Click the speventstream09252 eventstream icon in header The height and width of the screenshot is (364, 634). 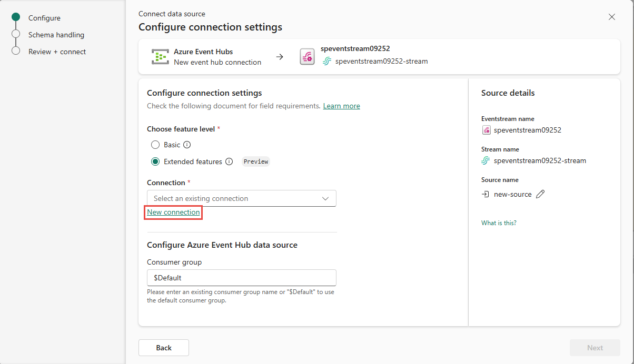point(307,57)
